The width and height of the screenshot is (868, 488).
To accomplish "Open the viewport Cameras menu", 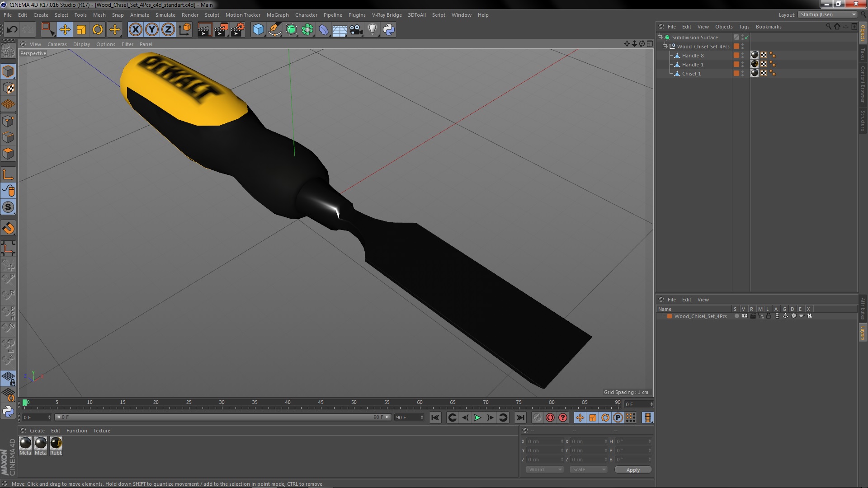I will (x=57, y=44).
